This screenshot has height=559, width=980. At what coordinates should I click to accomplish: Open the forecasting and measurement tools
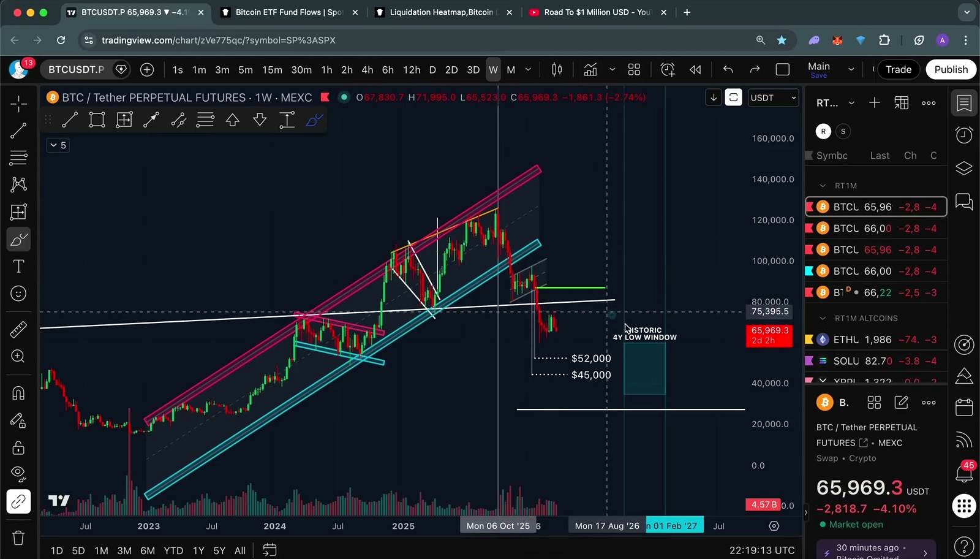(18, 212)
